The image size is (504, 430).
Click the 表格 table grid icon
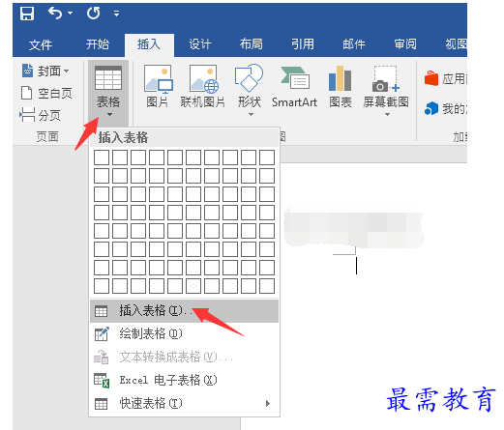(108, 78)
